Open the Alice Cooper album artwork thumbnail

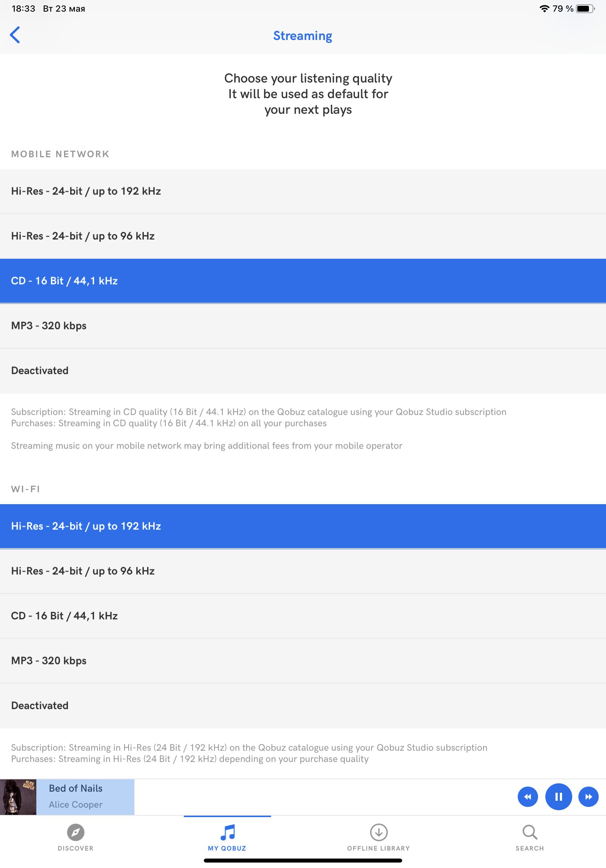pyautogui.click(x=18, y=796)
